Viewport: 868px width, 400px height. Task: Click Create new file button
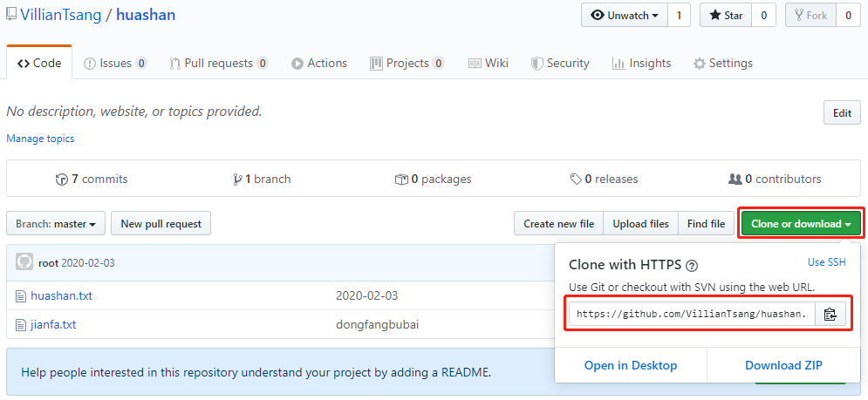(558, 223)
